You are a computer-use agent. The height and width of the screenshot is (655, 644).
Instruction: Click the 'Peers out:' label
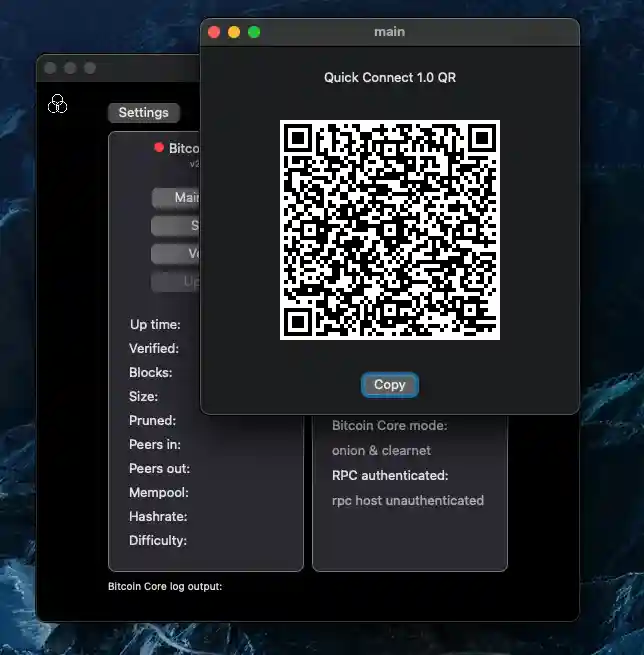click(160, 469)
